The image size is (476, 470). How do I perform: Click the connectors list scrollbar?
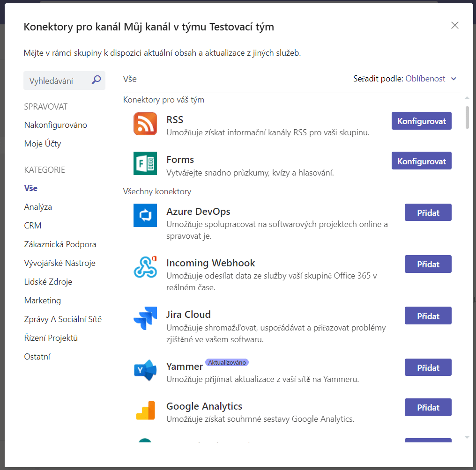[467, 117]
